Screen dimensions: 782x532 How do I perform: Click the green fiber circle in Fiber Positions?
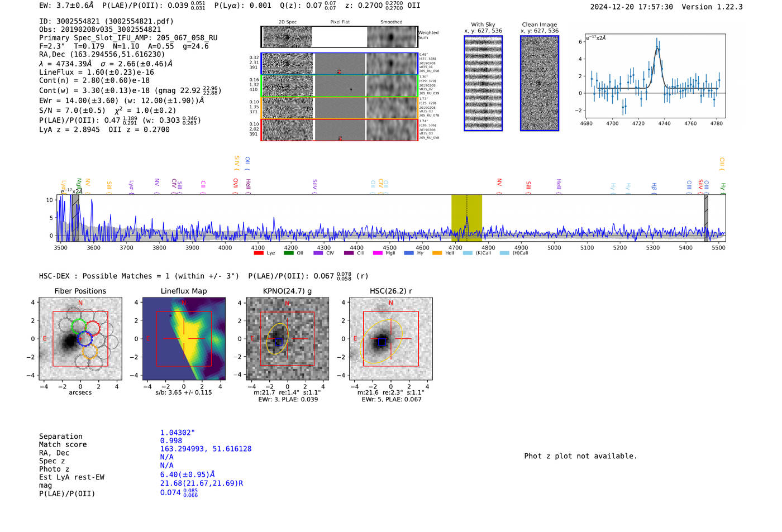79,327
